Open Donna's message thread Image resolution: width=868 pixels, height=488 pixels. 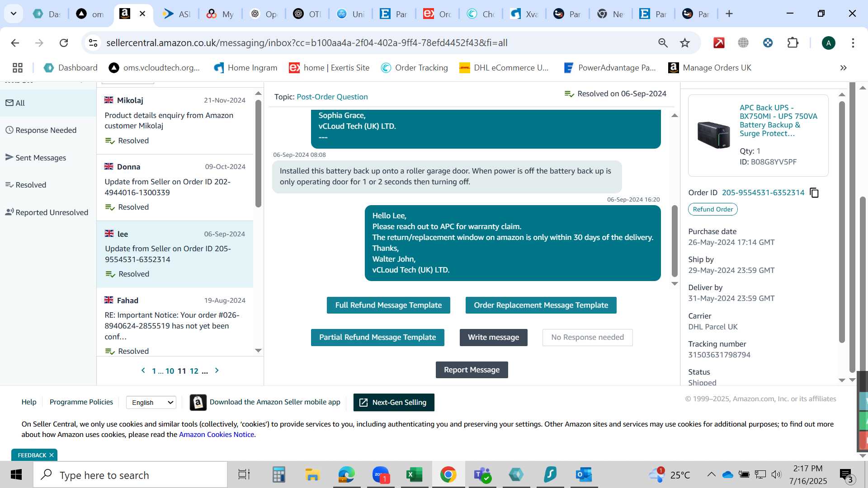(x=175, y=188)
